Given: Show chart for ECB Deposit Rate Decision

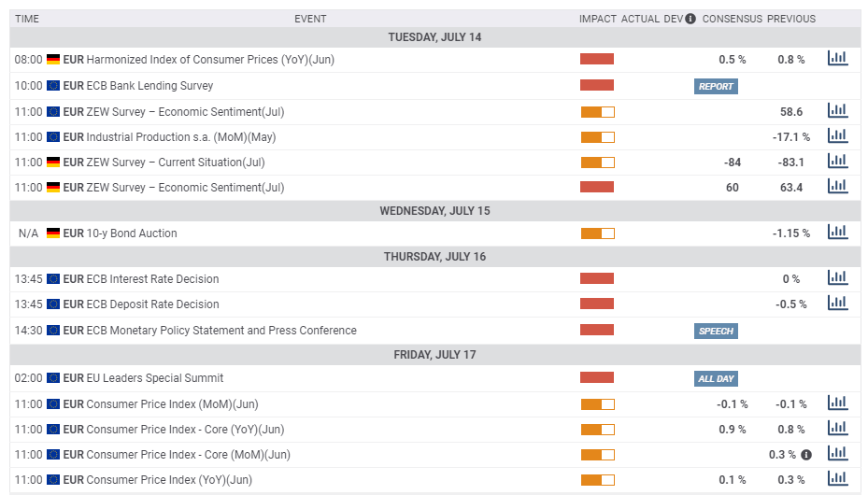Looking at the screenshot, I should 837,304.
